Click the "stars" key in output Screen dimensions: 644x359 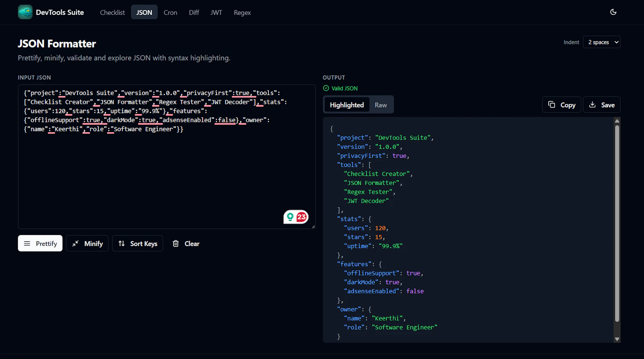pos(356,237)
